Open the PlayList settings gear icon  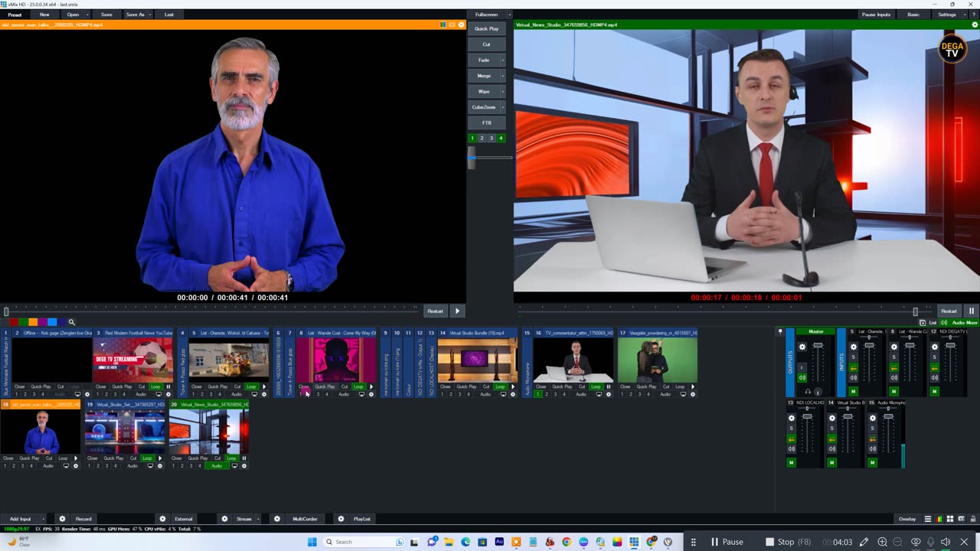(341, 519)
